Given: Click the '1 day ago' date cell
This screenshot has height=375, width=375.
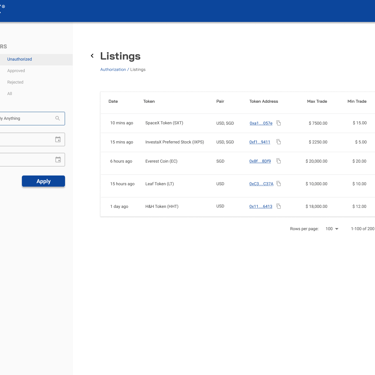Looking at the screenshot, I should coord(119,207).
